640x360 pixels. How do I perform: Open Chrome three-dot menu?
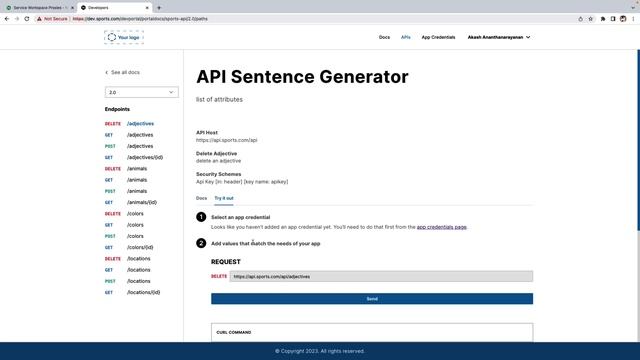tap(633, 19)
